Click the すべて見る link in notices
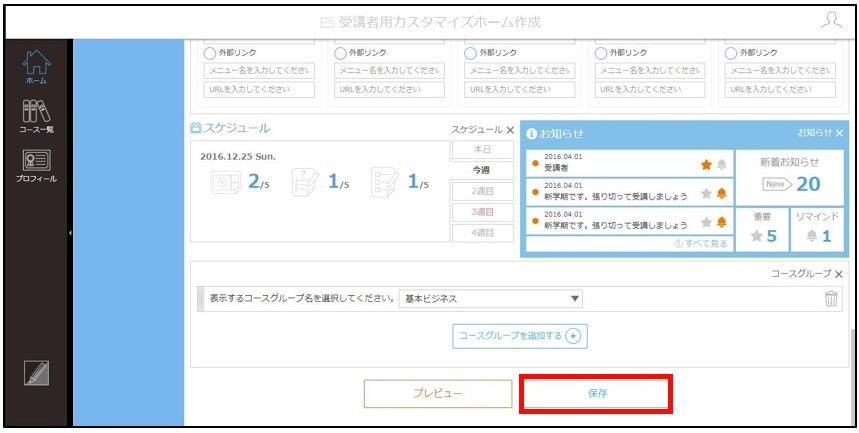 (x=701, y=244)
